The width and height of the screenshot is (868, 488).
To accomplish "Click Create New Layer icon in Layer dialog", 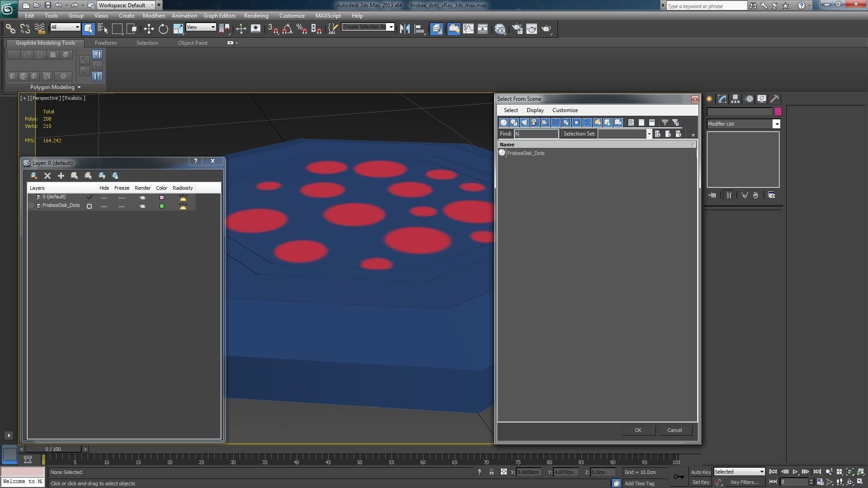I will click(33, 176).
